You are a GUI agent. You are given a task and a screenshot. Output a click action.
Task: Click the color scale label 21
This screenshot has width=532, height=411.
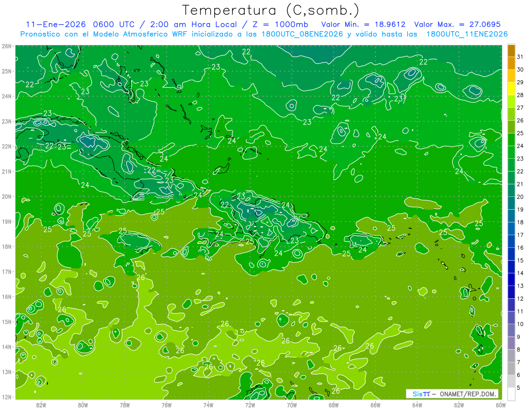(520, 184)
